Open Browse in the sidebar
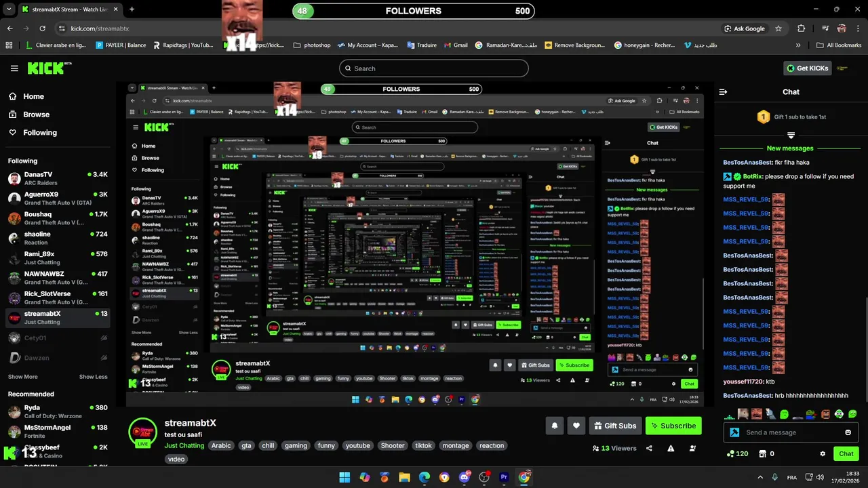Viewport: 868px width, 488px height. (36, 115)
